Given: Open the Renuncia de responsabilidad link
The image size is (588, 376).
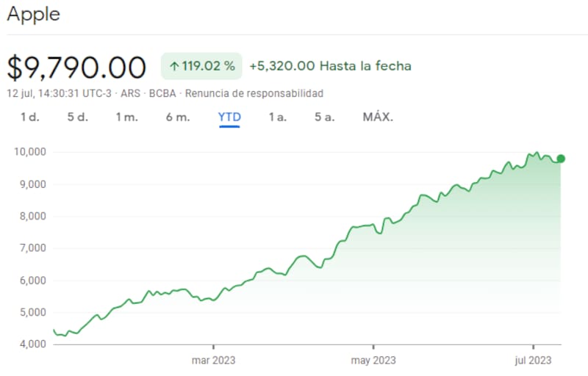Looking at the screenshot, I should coord(254,93).
